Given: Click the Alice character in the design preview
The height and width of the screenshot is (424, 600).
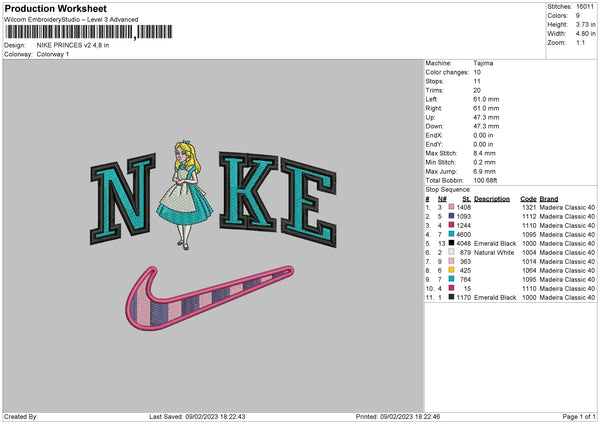Looking at the screenshot, I should [x=184, y=194].
